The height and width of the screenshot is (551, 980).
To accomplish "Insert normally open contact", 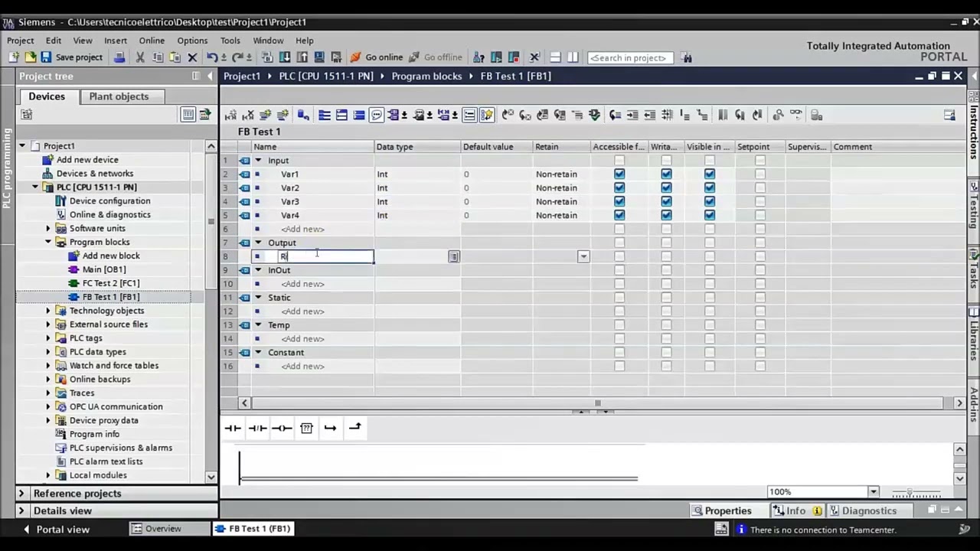I will click(x=233, y=428).
